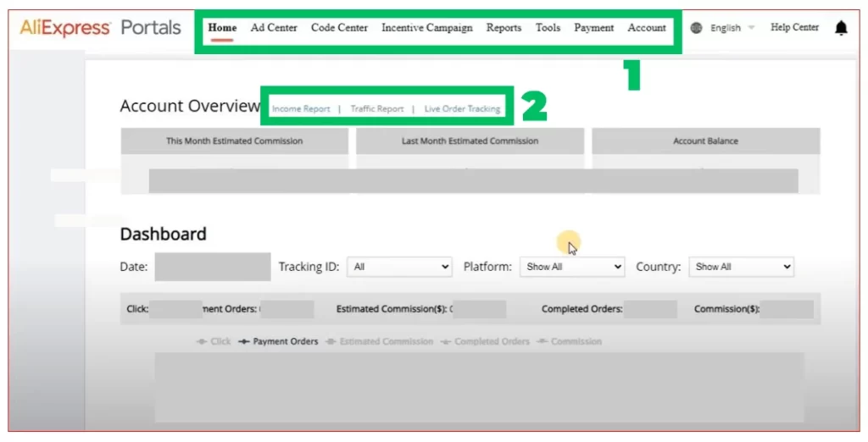Open the Reports menu
This screenshot has height=442, width=868.
point(504,28)
